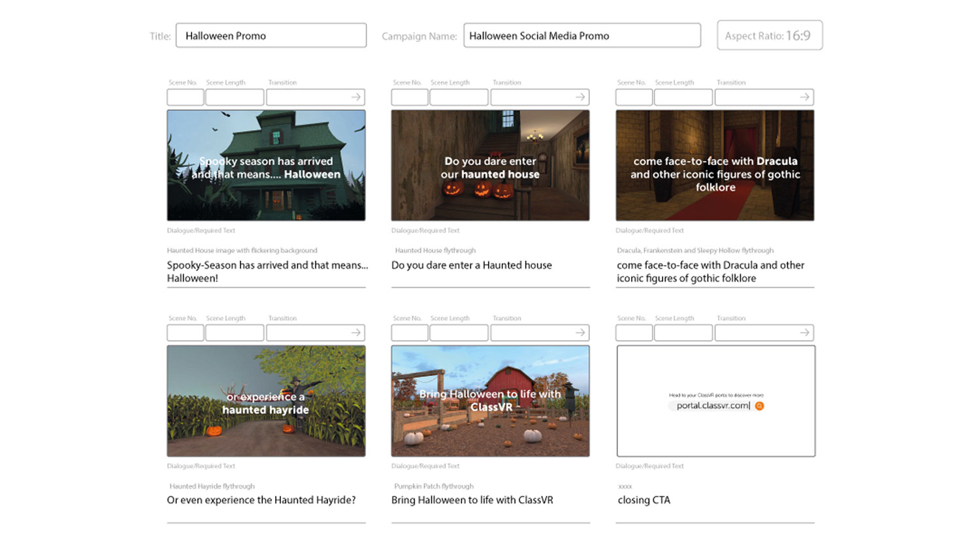Click 'Do you dare enter a Haunted house' text

click(472, 265)
